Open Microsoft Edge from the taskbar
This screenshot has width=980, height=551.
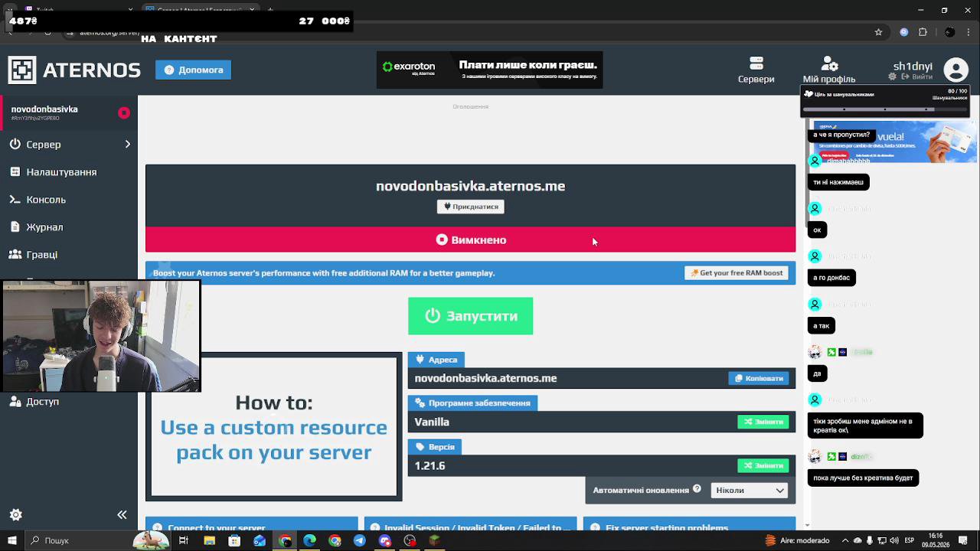tap(309, 540)
